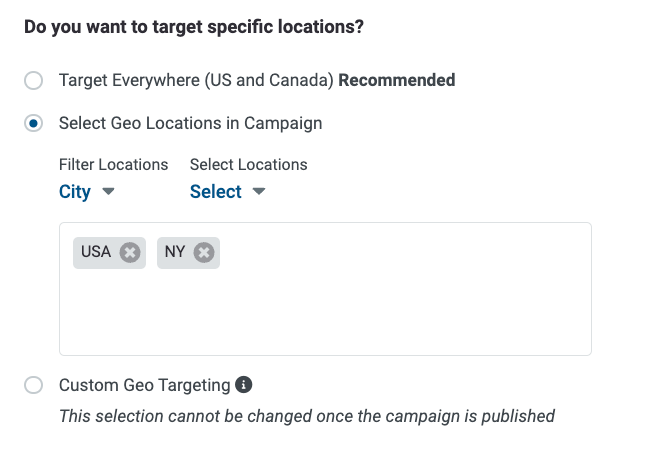Enable the Custom Geo Targeting radio button
This screenshot has height=458, width=648.
pos(33,385)
